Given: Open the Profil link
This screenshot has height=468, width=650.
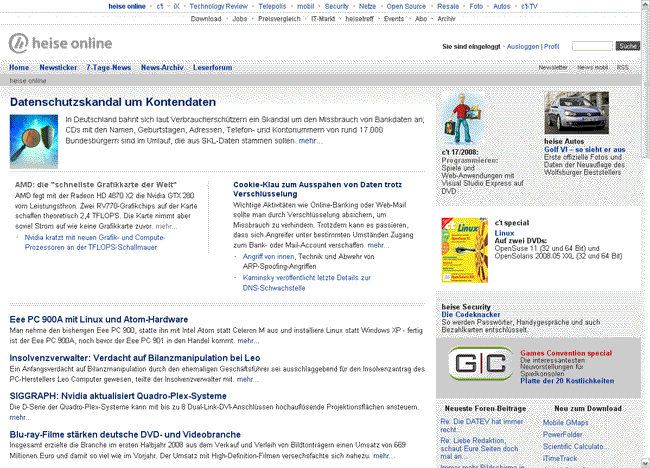Looking at the screenshot, I should pos(551,46).
